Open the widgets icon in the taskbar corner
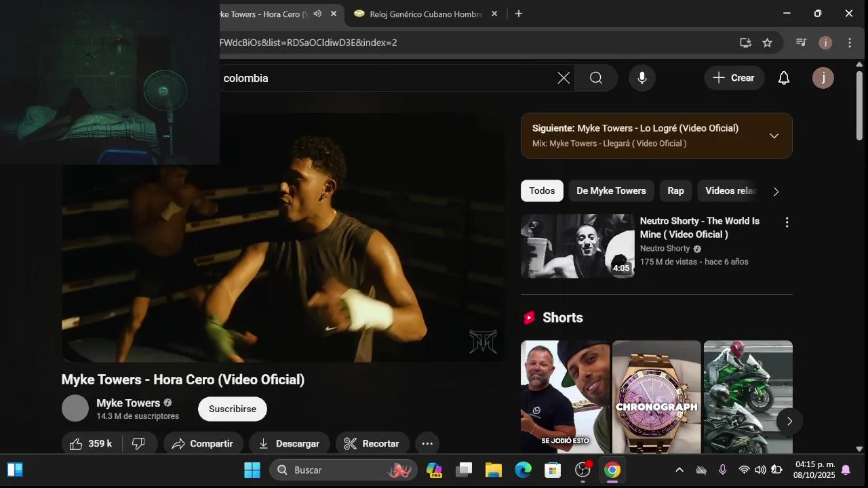Image resolution: width=868 pixels, height=488 pixels. pyautogui.click(x=15, y=470)
